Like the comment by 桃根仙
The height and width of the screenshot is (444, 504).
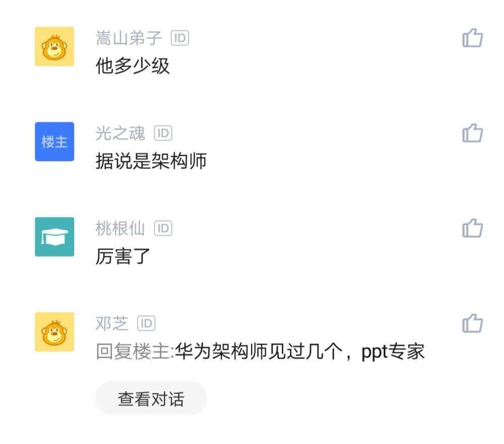point(473,228)
